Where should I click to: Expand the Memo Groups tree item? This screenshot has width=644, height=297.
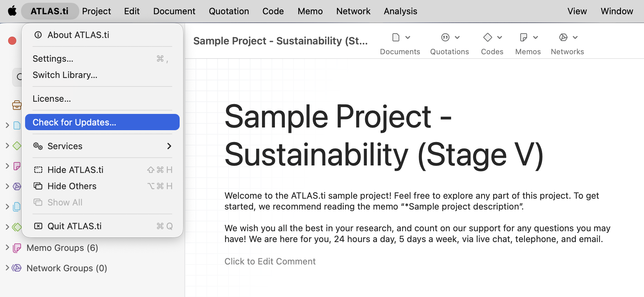click(x=7, y=248)
